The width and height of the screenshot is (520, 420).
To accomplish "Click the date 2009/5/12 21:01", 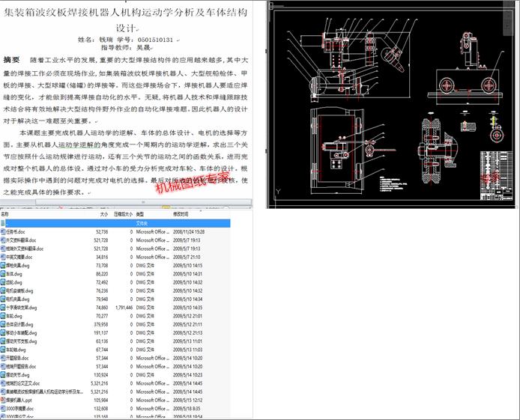I will [188, 316].
